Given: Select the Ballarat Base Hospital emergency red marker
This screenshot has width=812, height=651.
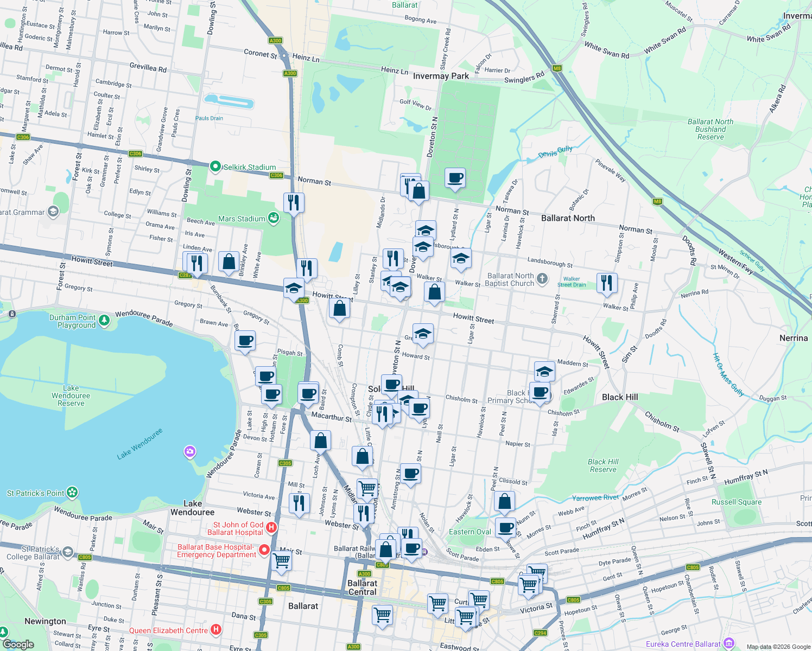Looking at the screenshot, I should [264, 550].
